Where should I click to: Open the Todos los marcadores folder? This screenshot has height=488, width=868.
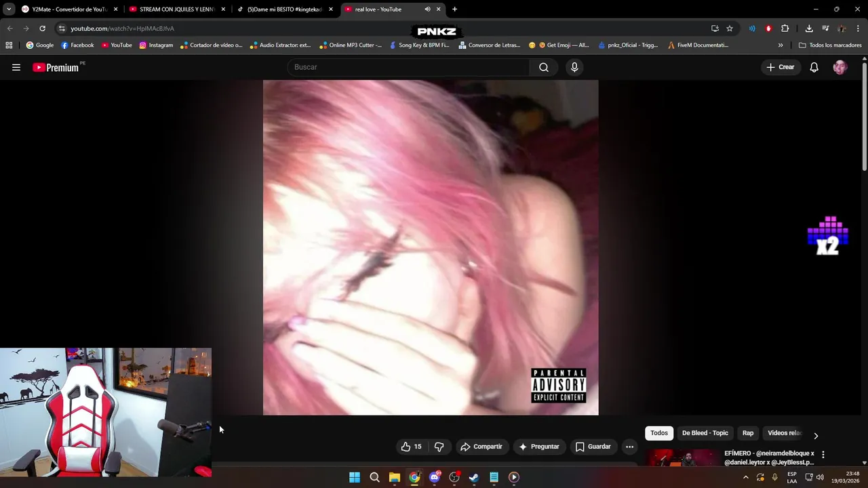coord(830,45)
